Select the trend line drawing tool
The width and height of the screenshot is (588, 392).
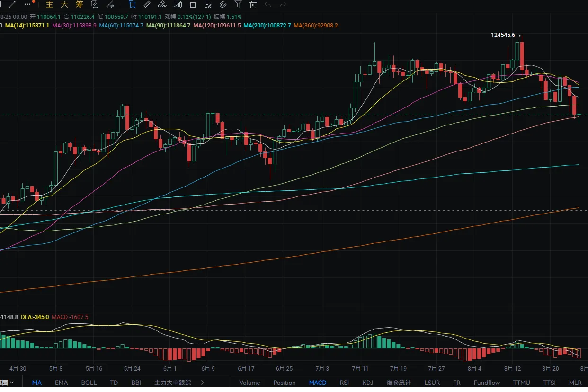click(x=12, y=4)
